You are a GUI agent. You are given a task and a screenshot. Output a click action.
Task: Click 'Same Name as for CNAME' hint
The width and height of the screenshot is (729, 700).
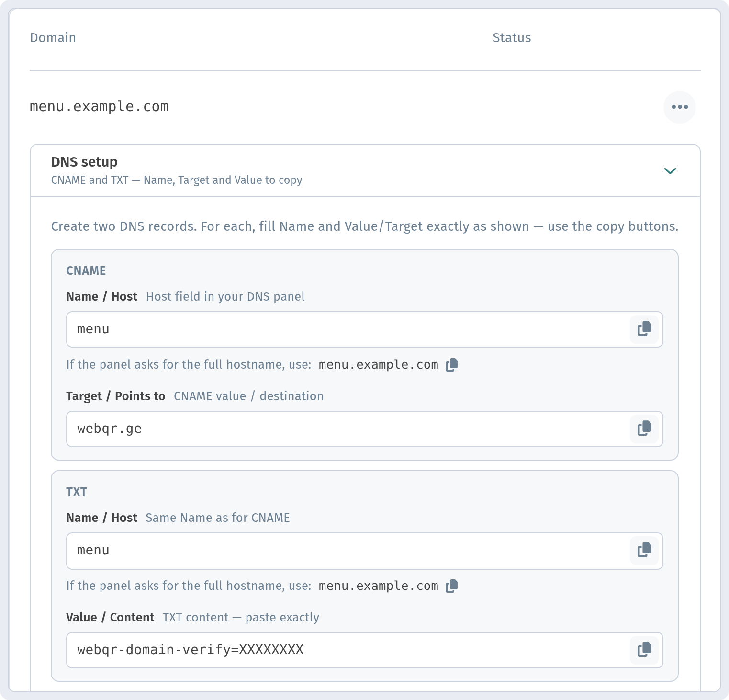218,518
